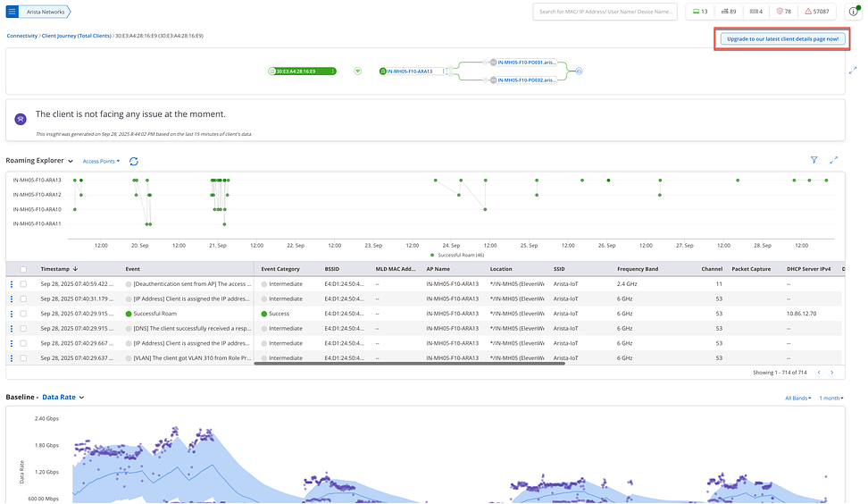Image resolution: width=868 pixels, height=504 pixels.
Task: Go to next page of events
Action: coord(831,373)
